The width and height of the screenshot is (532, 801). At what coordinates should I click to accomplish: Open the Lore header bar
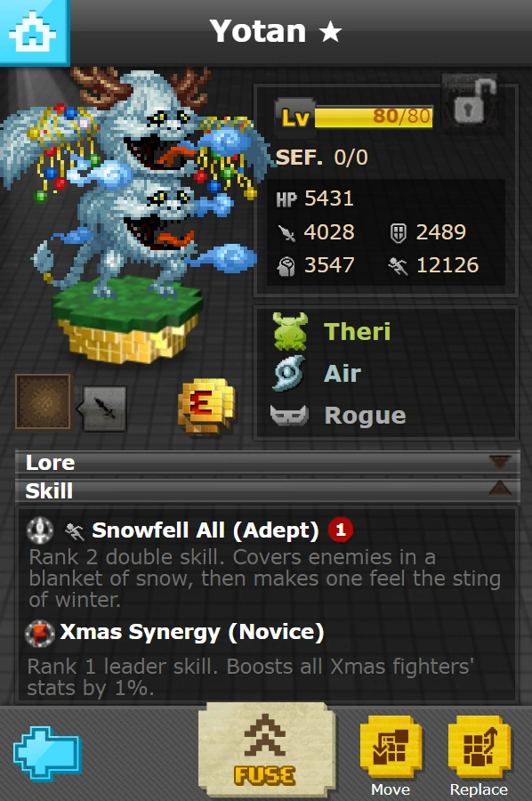pyautogui.click(x=268, y=463)
